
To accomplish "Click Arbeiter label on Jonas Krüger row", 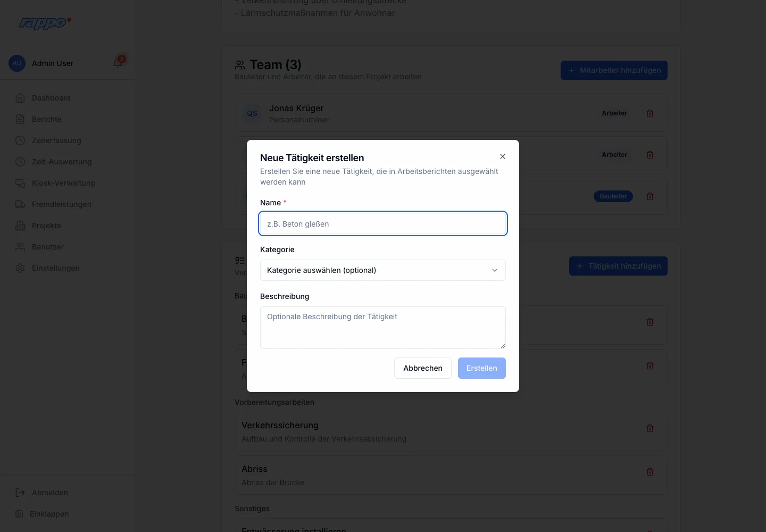I will (614, 113).
